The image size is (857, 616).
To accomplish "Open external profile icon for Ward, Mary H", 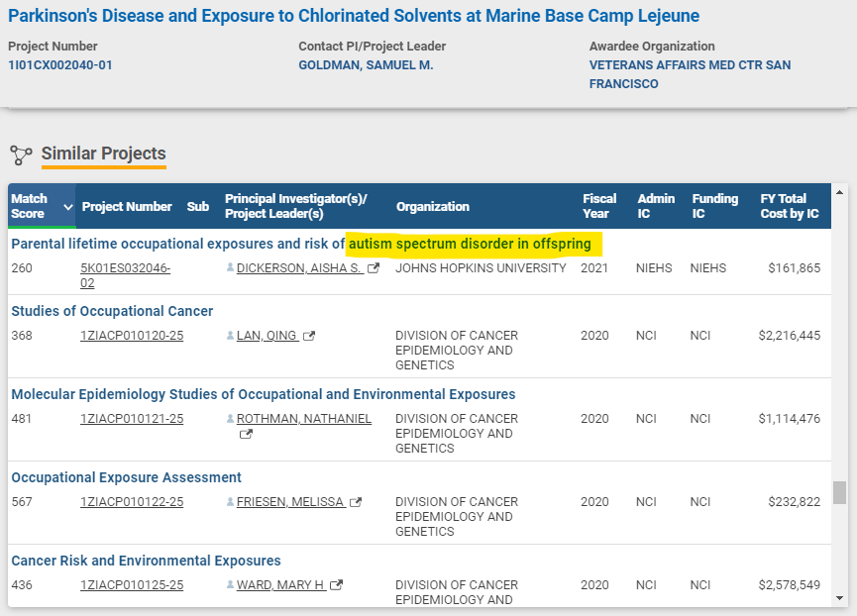I will 337,585.
